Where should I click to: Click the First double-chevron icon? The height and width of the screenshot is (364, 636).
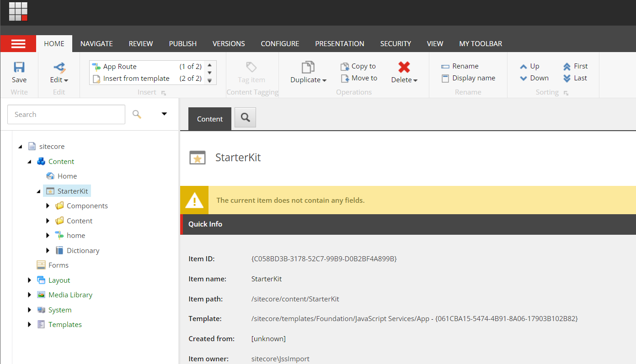(567, 67)
